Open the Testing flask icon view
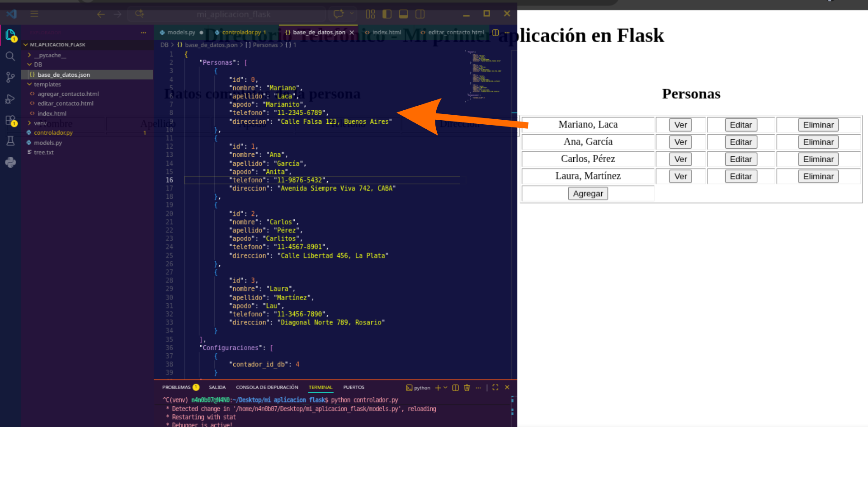868x488 pixels. (10, 141)
